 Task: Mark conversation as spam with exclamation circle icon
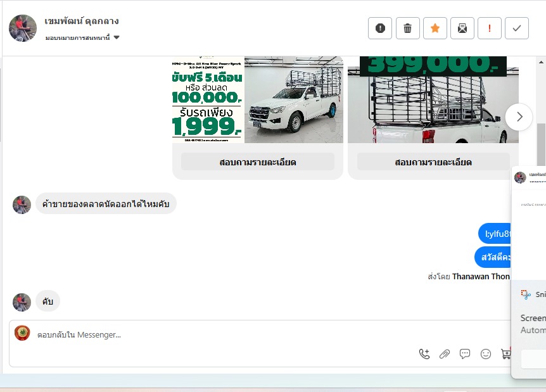point(380,28)
